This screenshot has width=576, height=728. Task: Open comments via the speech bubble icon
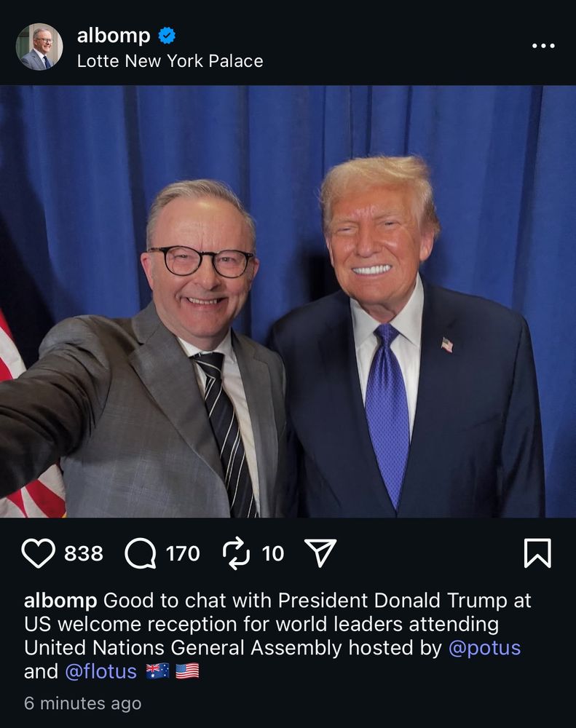click(141, 553)
